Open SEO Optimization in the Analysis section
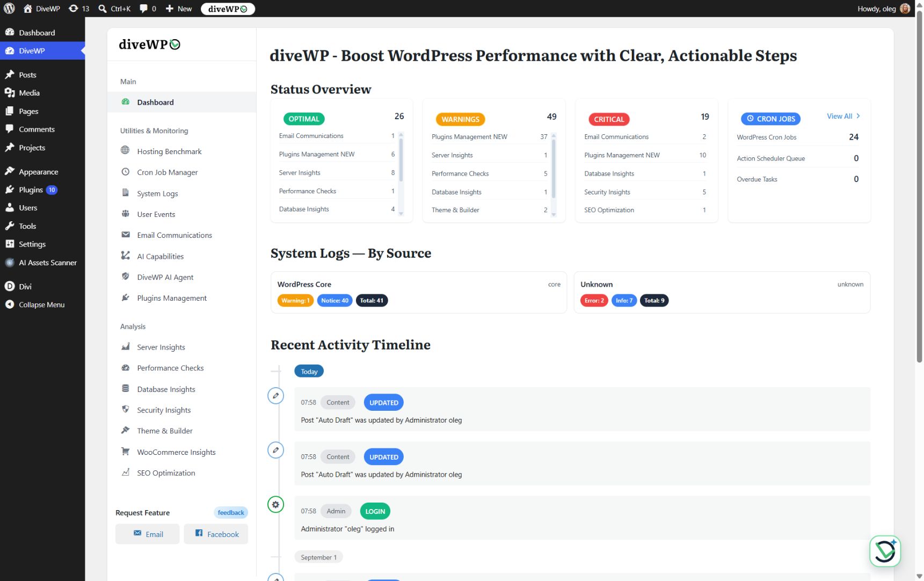Image resolution: width=924 pixels, height=581 pixels. (181, 473)
